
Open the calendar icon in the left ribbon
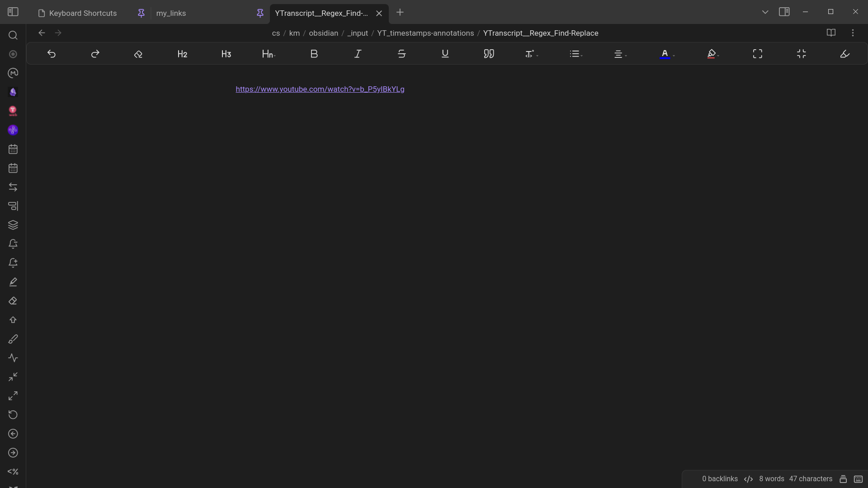[13, 149]
